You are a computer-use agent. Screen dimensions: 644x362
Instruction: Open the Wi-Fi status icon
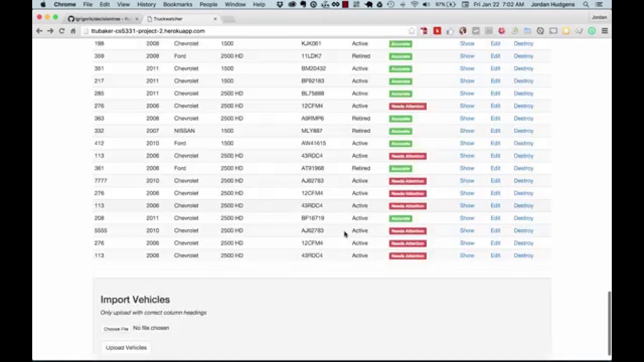click(x=414, y=5)
